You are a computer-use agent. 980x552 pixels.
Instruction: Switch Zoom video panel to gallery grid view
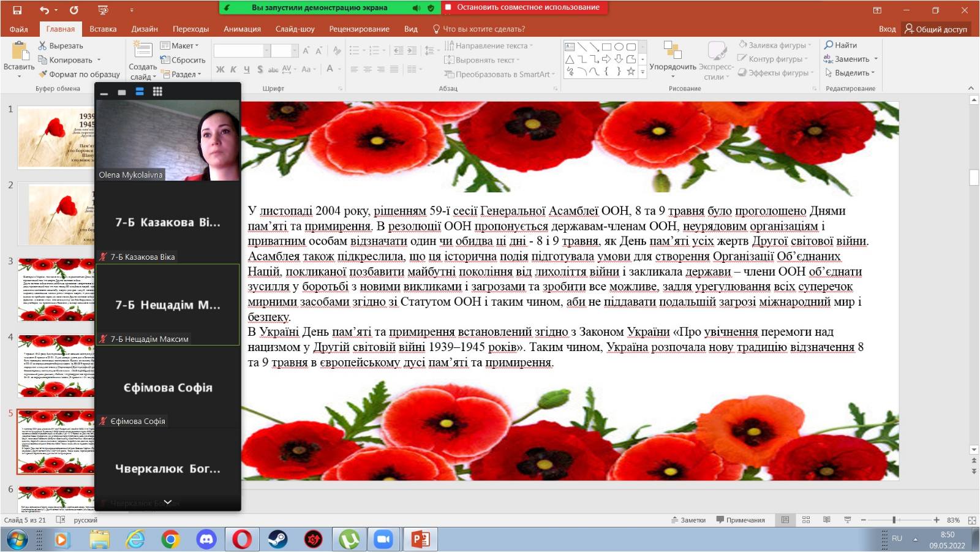[x=157, y=91]
